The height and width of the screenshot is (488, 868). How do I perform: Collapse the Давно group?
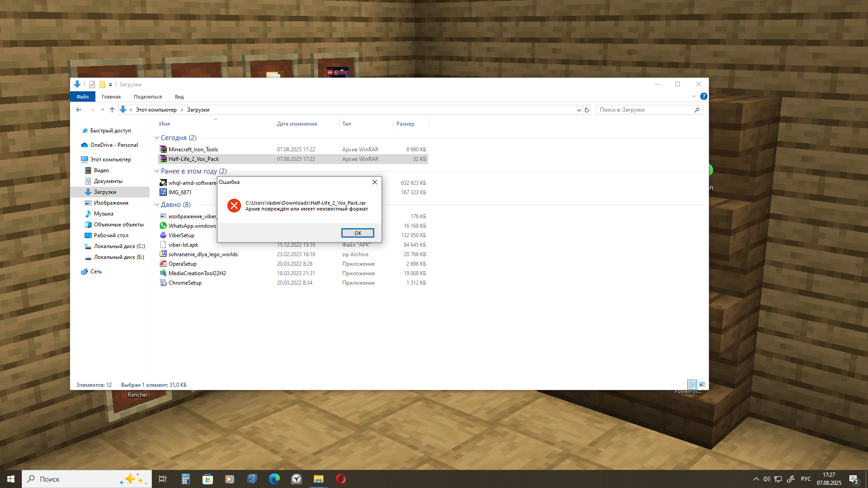coord(156,205)
